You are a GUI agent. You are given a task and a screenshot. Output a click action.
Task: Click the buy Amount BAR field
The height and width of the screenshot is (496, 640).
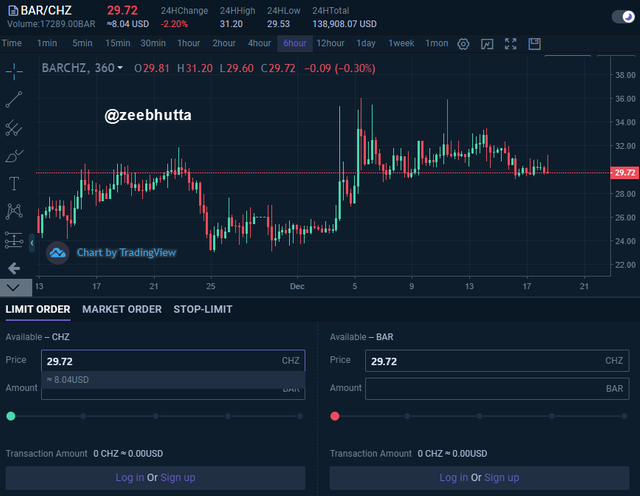tap(173, 394)
